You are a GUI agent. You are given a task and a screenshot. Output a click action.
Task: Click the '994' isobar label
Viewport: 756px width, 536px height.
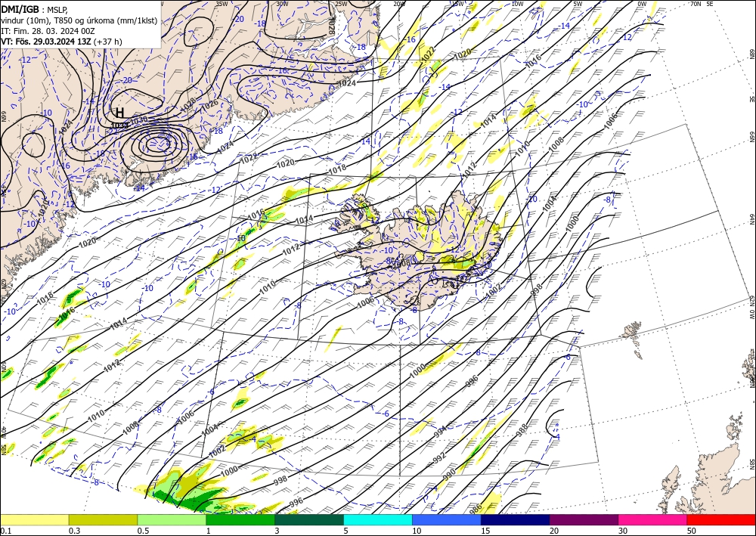tap(442, 430)
